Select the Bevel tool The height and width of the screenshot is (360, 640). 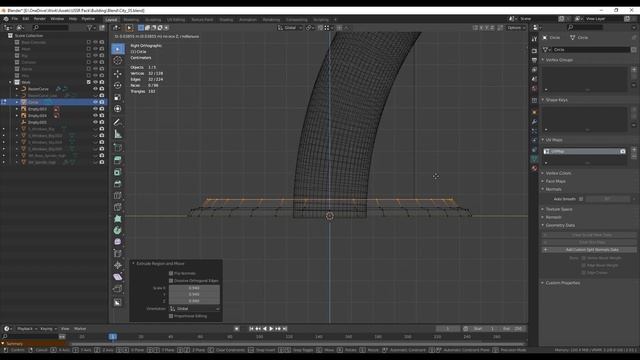(118, 184)
